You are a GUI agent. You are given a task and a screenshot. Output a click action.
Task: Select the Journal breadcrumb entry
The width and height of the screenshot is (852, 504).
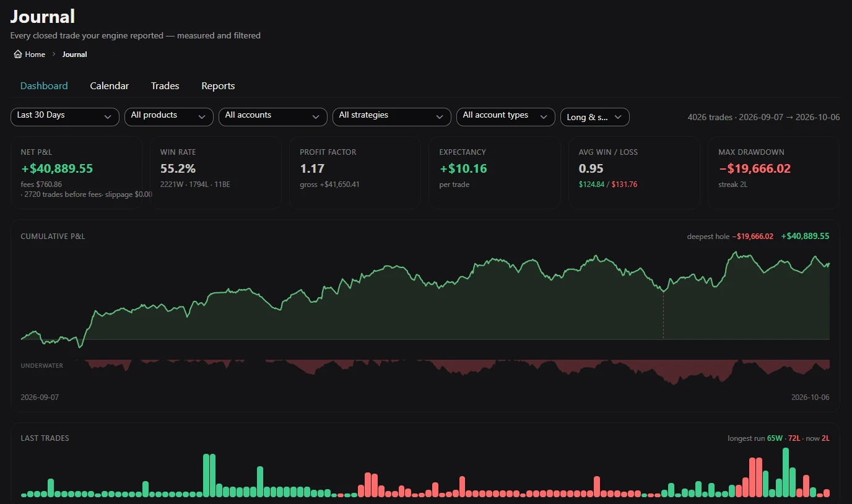coord(74,54)
